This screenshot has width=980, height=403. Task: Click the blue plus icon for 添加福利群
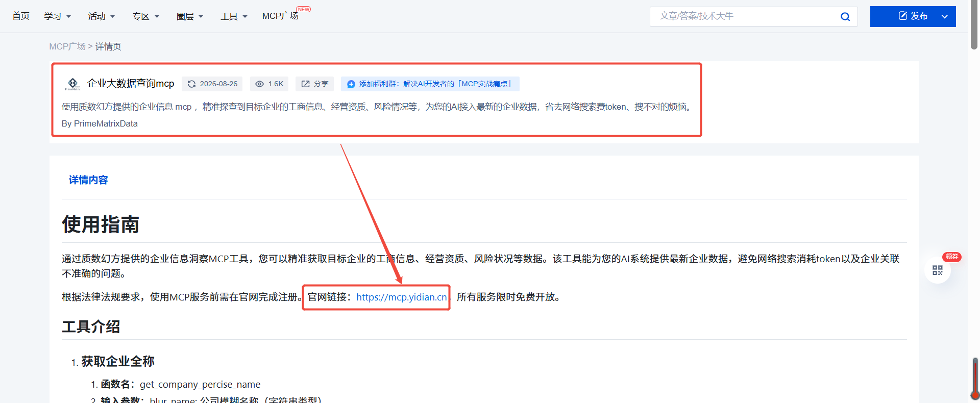[351, 84]
